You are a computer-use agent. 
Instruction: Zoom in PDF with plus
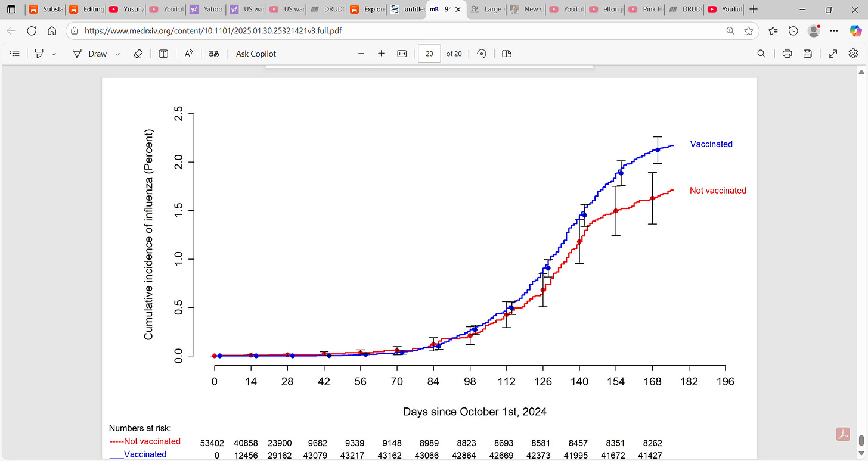click(x=381, y=54)
